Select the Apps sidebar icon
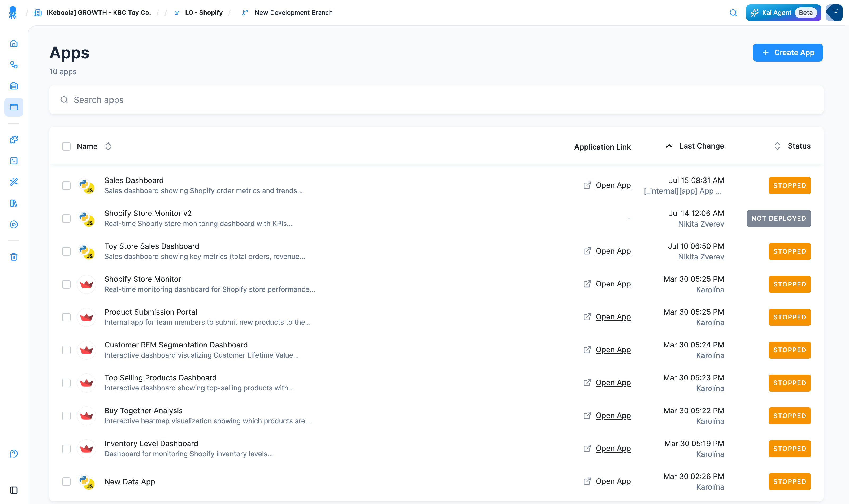Screen dimensions: 849x504 [14, 107]
